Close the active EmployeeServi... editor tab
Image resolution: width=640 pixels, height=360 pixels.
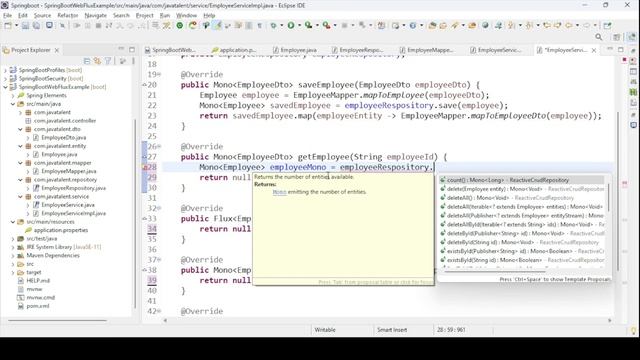(594, 50)
